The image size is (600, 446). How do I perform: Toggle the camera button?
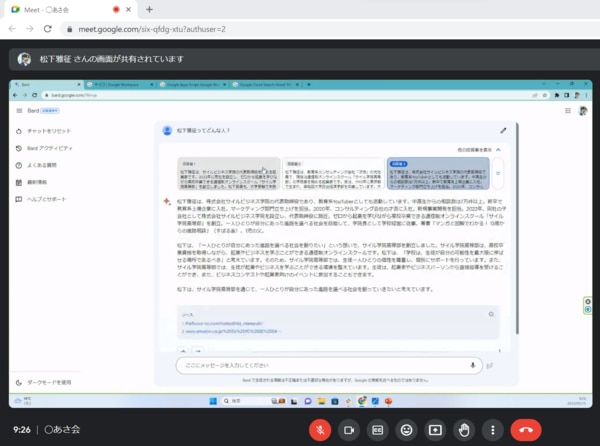(x=350, y=429)
